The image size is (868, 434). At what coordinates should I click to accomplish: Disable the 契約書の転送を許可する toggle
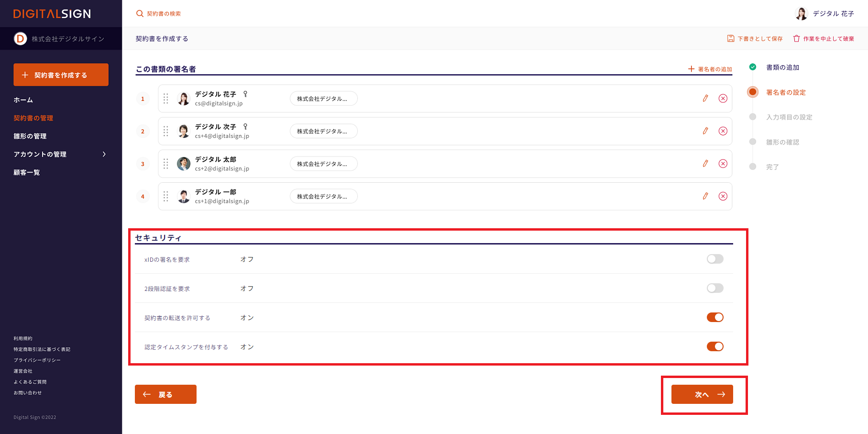click(714, 317)
